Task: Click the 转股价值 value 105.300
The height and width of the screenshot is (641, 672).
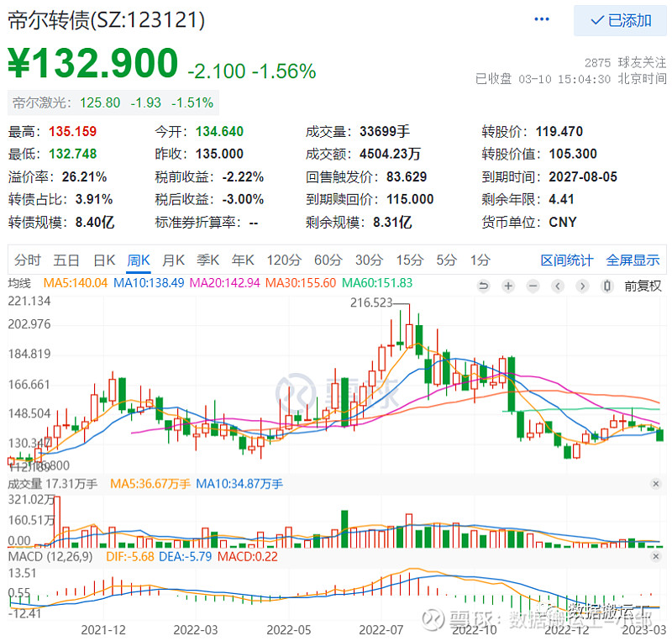Action: coord(573,154)
